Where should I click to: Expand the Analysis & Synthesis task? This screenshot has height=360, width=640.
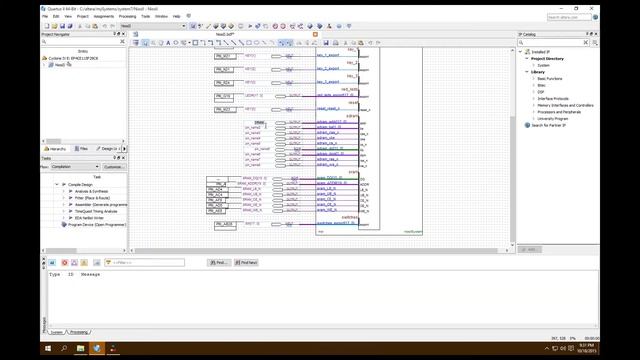[x=64, y=191]
